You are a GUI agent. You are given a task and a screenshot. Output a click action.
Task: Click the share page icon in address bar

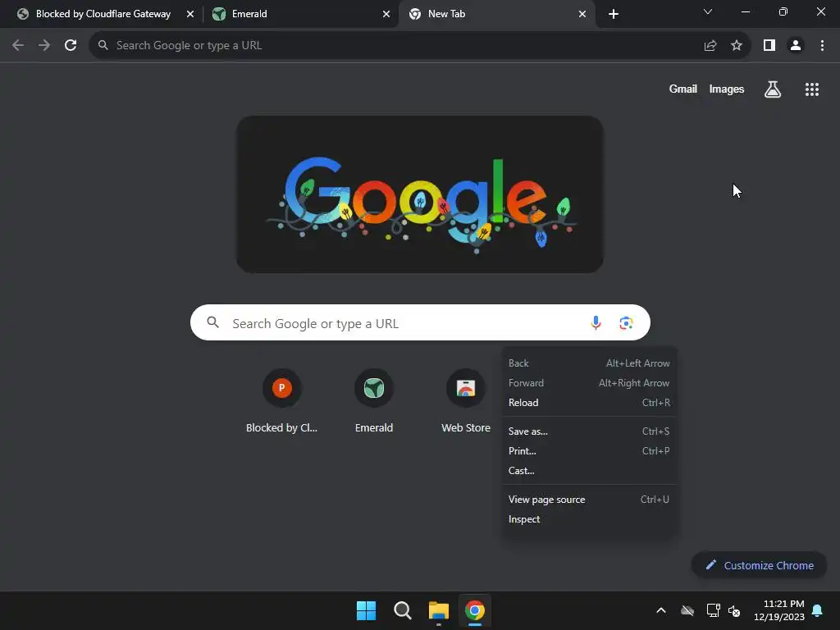click(x=710, y=46)
